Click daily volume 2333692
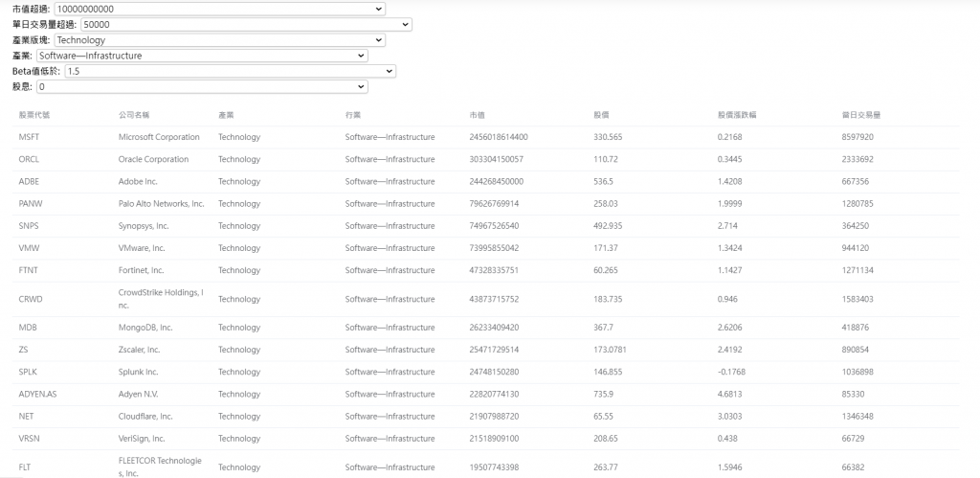 coord(857,160)
